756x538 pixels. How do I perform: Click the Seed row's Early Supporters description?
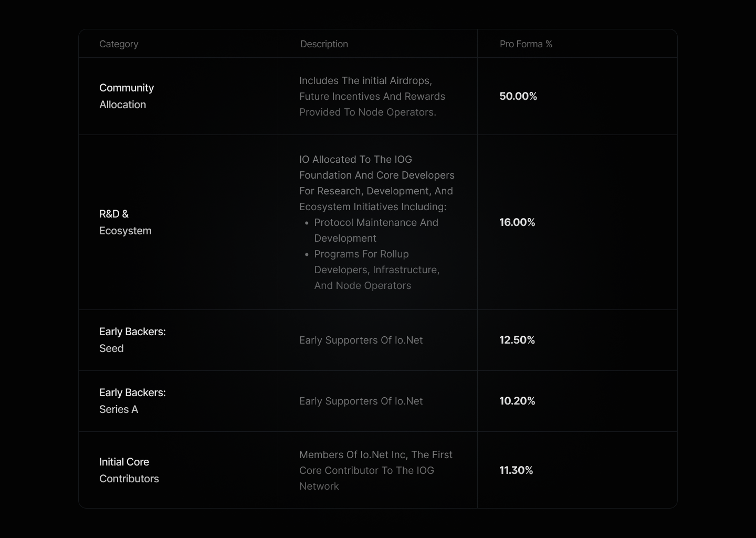click(x=361, y=340)
